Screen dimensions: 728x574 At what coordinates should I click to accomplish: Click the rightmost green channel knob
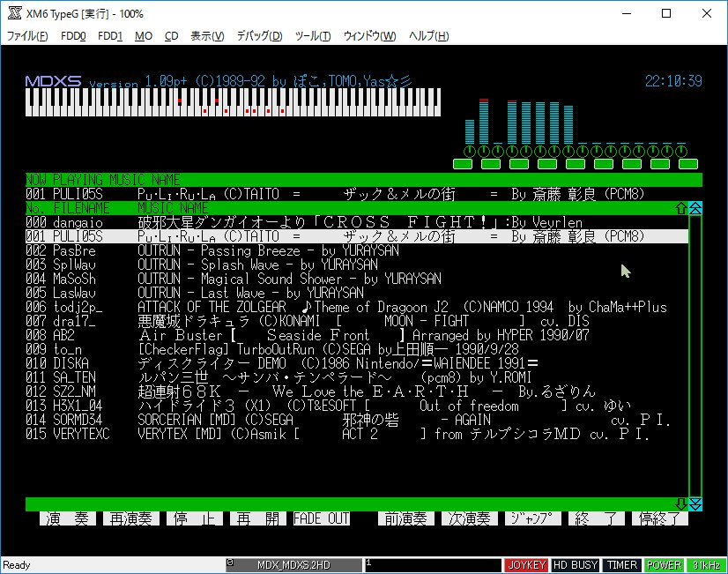pos(681,151)
